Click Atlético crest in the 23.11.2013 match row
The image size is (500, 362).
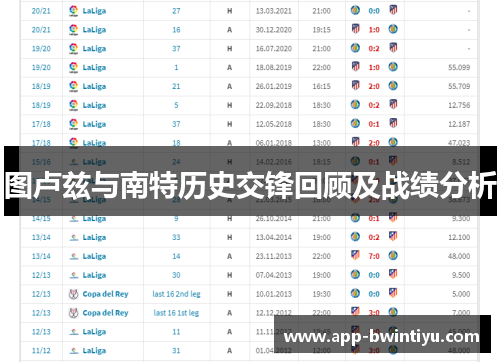click(x=355, y=256)
